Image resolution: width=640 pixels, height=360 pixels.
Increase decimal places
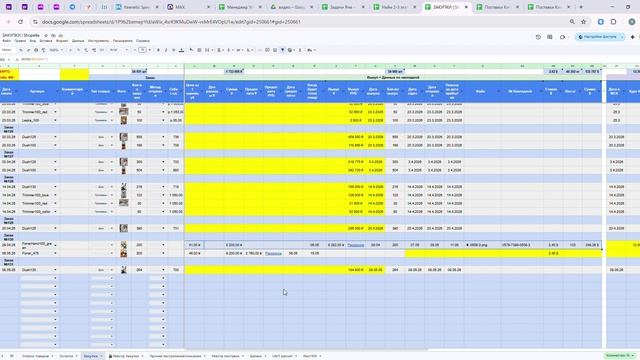click(94, 50)
